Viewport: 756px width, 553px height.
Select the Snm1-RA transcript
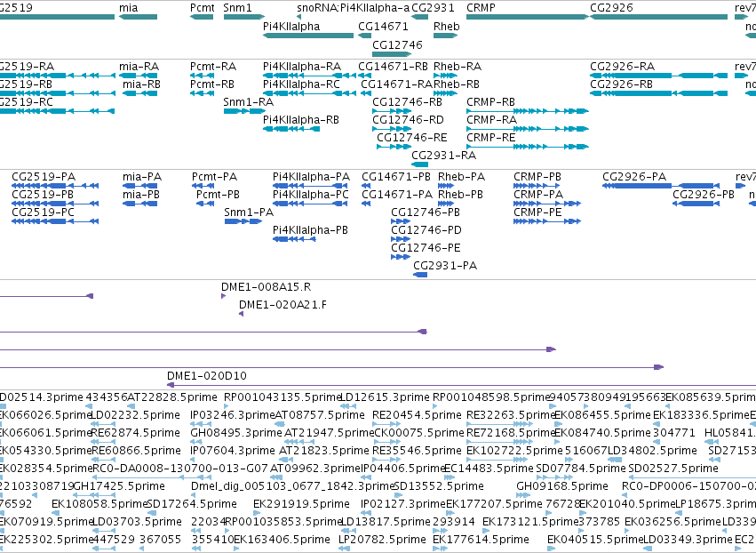coord(244,111)
